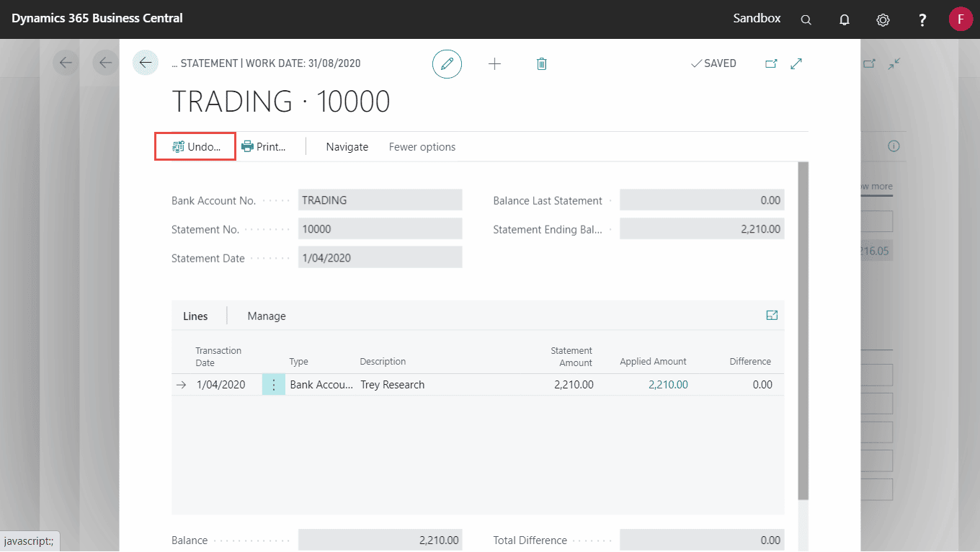
Task: Expand the statement page to full width
Action: (796, 63)
